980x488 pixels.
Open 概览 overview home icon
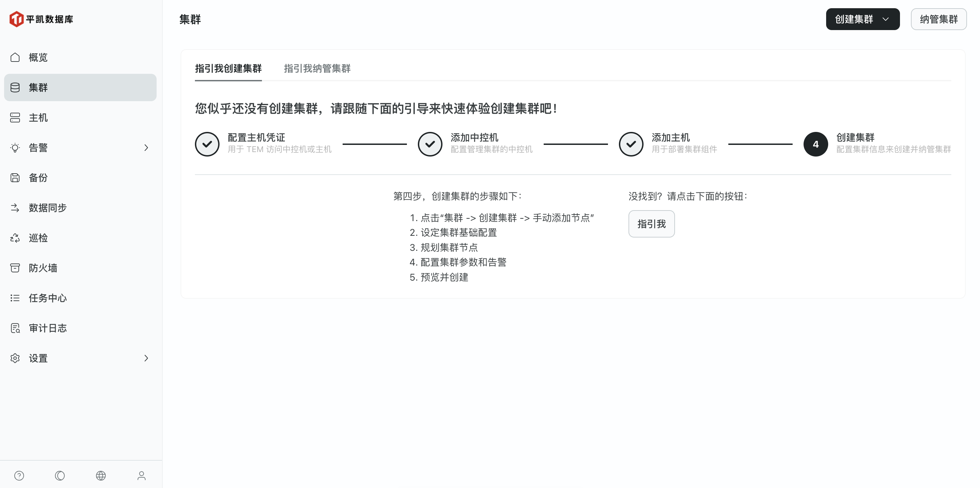[x=15, y=57]
